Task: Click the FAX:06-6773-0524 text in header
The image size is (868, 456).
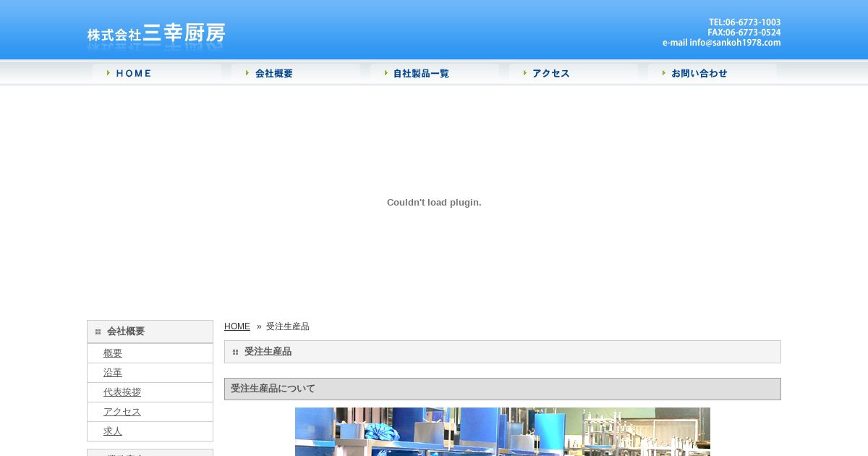Action: (744, 33)
